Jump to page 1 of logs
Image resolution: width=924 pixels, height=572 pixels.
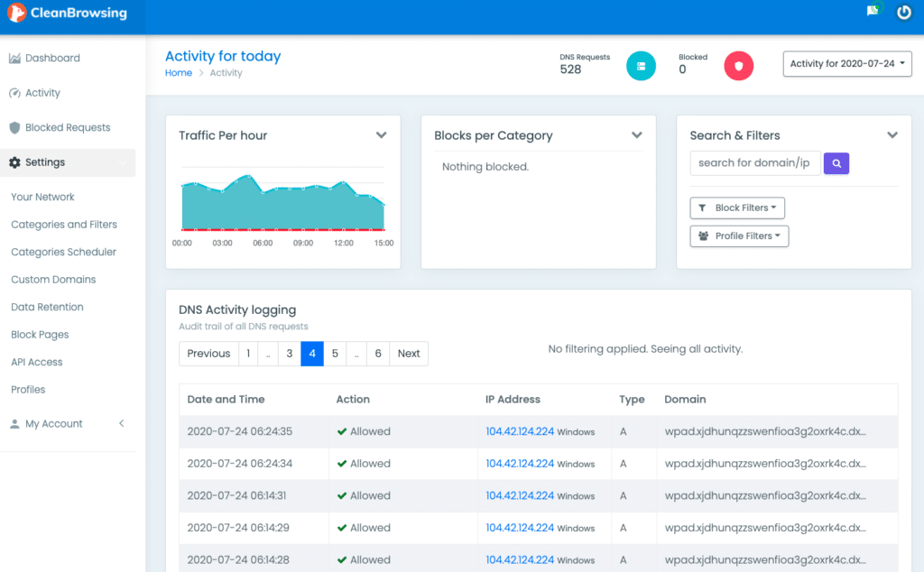point(248,354)
